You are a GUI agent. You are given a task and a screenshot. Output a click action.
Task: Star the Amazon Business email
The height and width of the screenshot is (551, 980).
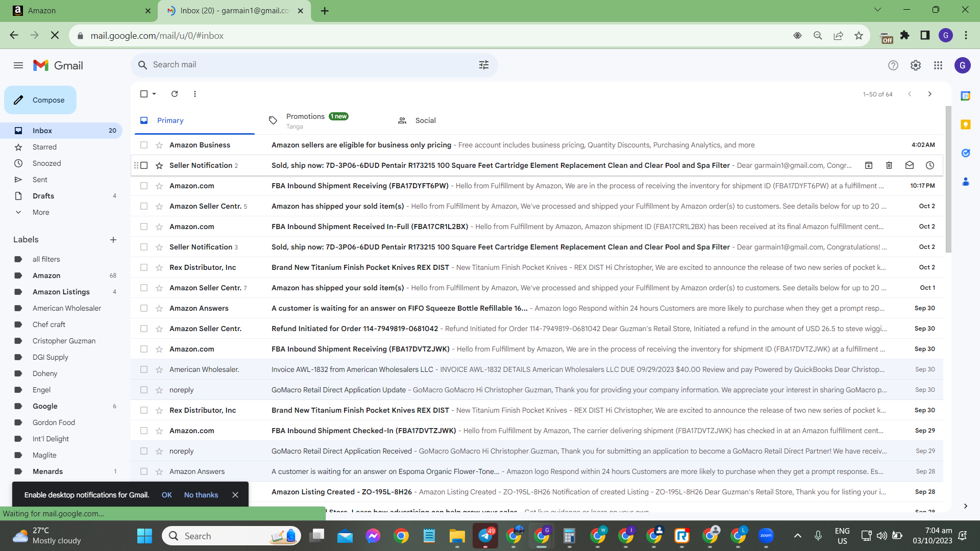(159, 145)
